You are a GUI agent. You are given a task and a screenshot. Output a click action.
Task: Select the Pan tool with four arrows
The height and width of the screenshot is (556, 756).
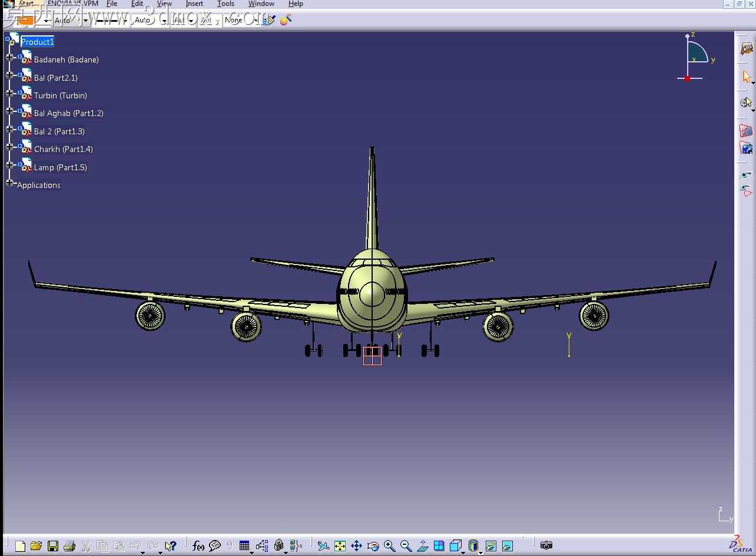356,546
